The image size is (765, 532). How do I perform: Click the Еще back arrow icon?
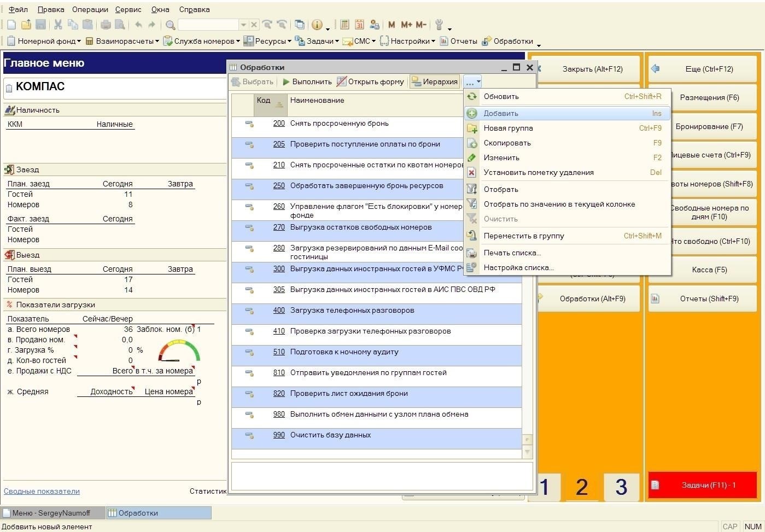pyautogui.click(x=655, y=69)
